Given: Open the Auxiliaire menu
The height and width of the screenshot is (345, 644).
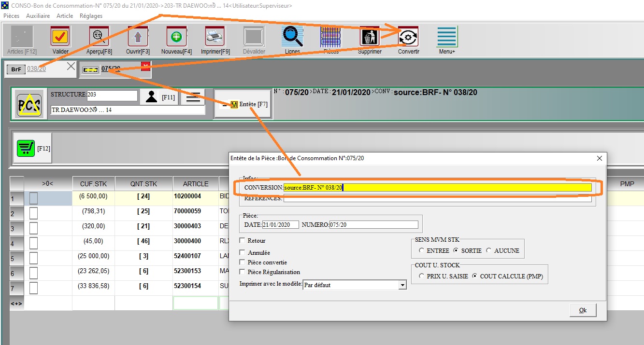Looking at the screenshot, I should pos(38,16).
